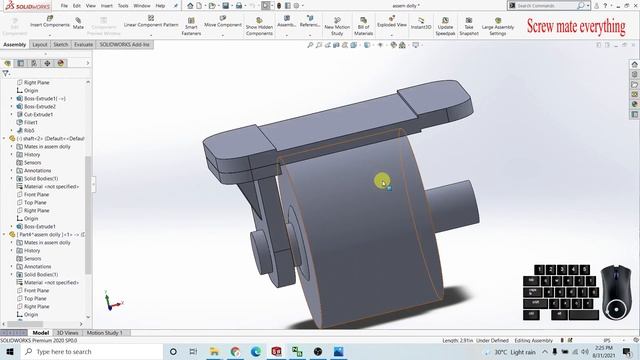640x360 pixels.
Task: Click Zoom to Fit in view toolbar
Action: [x=310, y=45]
